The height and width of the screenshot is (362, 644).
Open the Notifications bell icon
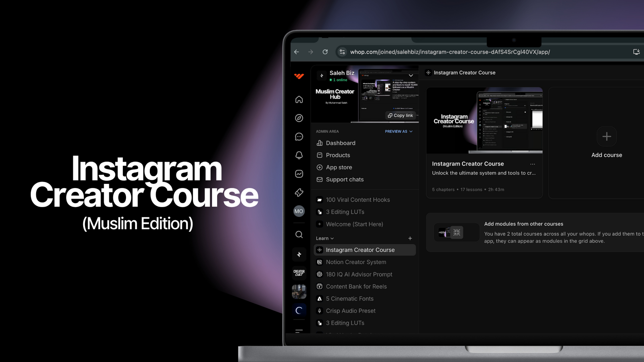299,155
